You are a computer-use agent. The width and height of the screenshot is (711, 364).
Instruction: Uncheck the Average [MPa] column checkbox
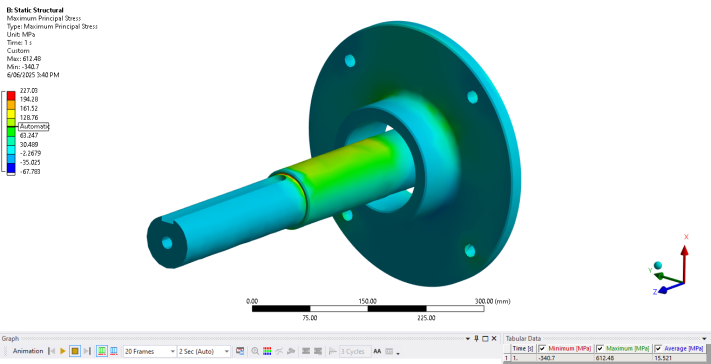click(x=658, y=349)
